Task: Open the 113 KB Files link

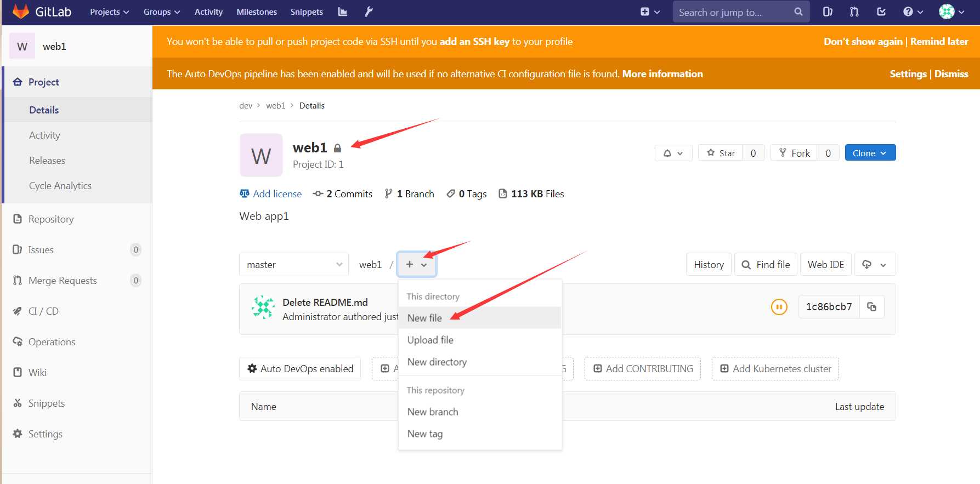Action: point(531,193)
